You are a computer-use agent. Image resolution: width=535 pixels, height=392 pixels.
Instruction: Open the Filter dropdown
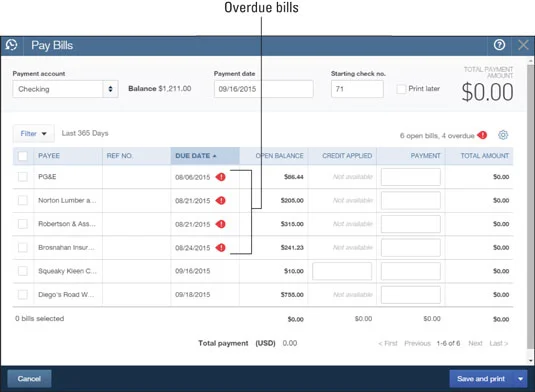click(33, 133)
